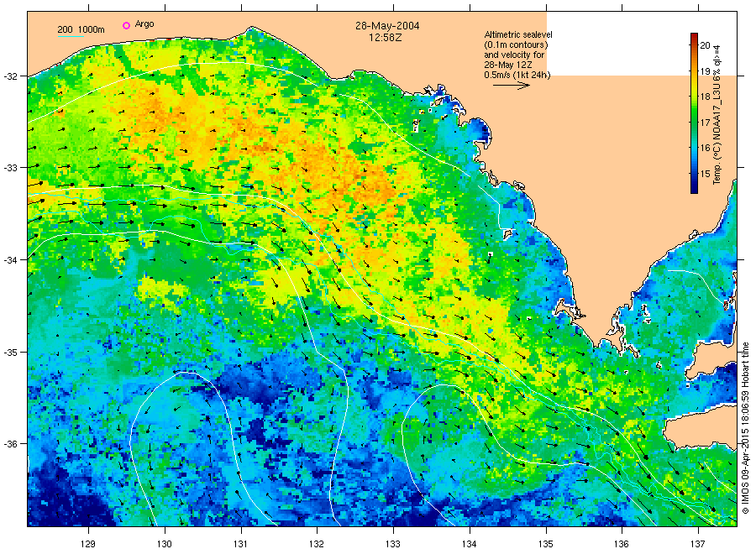
Task: Click longitude label 134
Action: [x=469, y=544]
